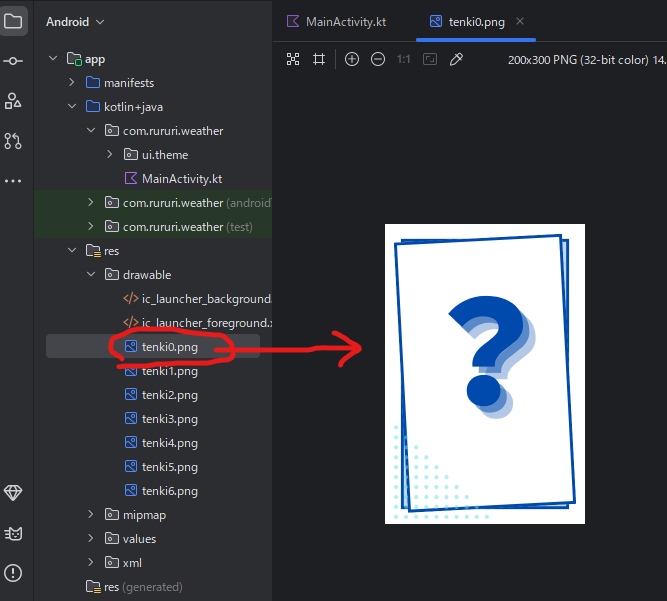Click the 200x300 PNG image info text
The image size is (667, 601).
point(587,60)
